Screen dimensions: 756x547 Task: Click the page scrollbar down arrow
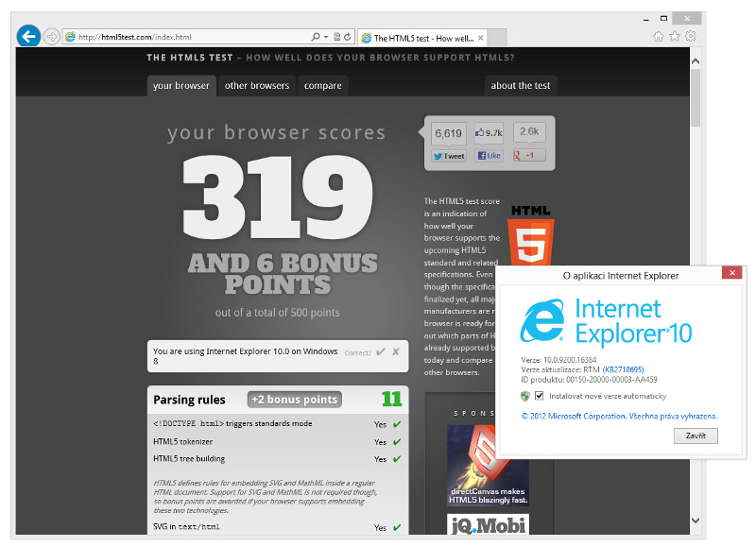tap(696, 521)
